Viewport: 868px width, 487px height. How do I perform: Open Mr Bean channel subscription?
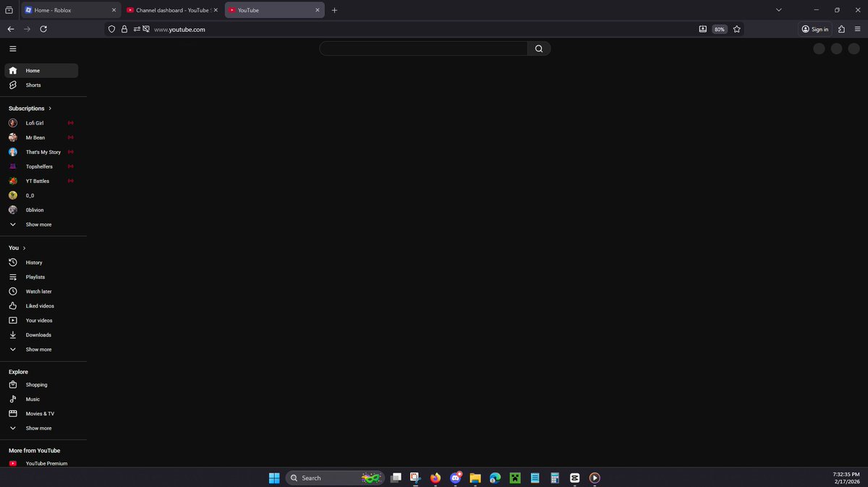pyautogui.click(x=41, y=137)
